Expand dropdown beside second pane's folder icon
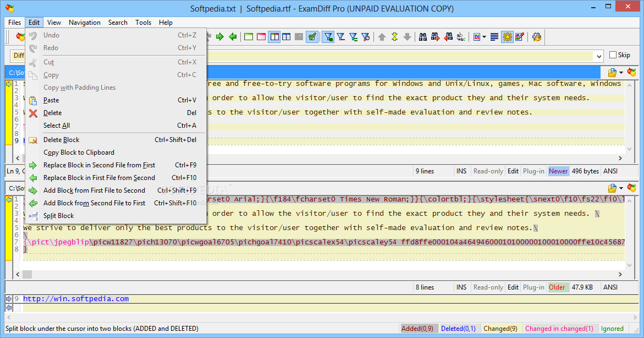This screenshot has height=338, width=644. coord(621,188)
